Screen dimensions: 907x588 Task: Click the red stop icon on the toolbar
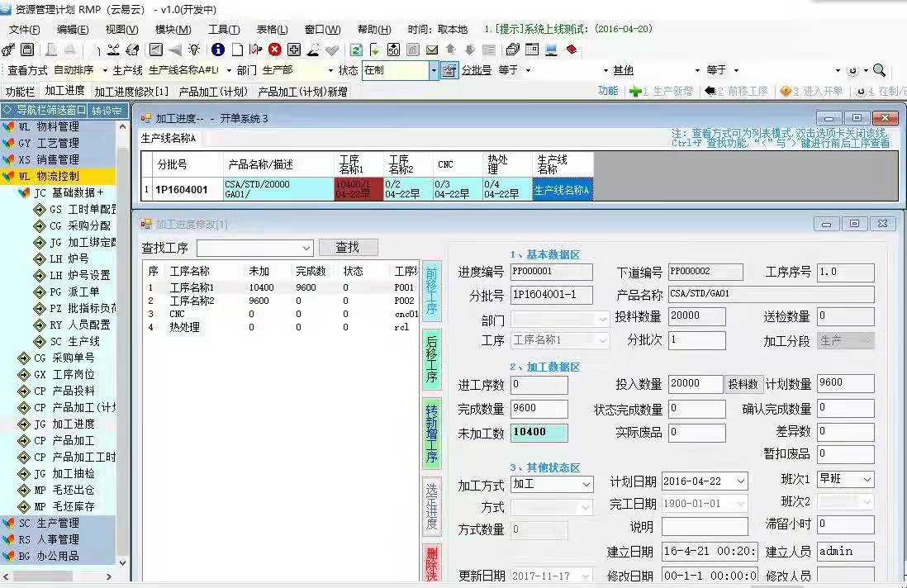pyautogui.click(x=273, y=50)
